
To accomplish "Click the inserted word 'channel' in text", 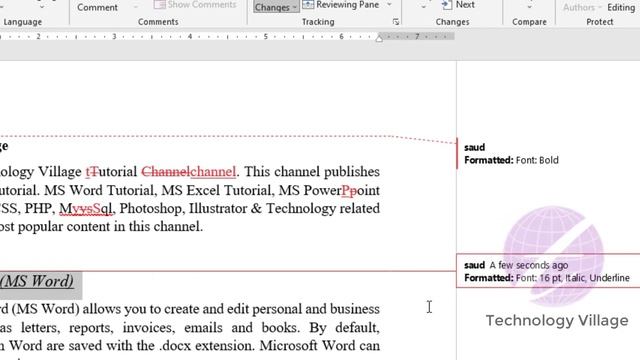I will tap(213, 172).
